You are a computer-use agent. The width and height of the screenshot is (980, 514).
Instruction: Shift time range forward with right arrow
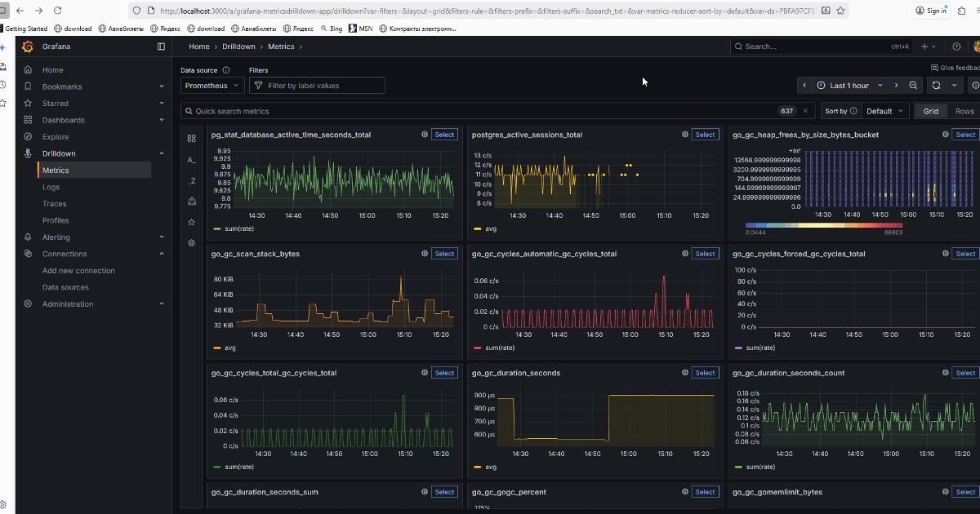coord(896,86)
